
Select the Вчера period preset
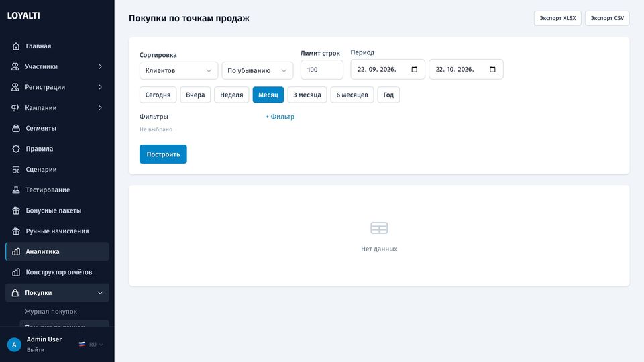(195, 95)
